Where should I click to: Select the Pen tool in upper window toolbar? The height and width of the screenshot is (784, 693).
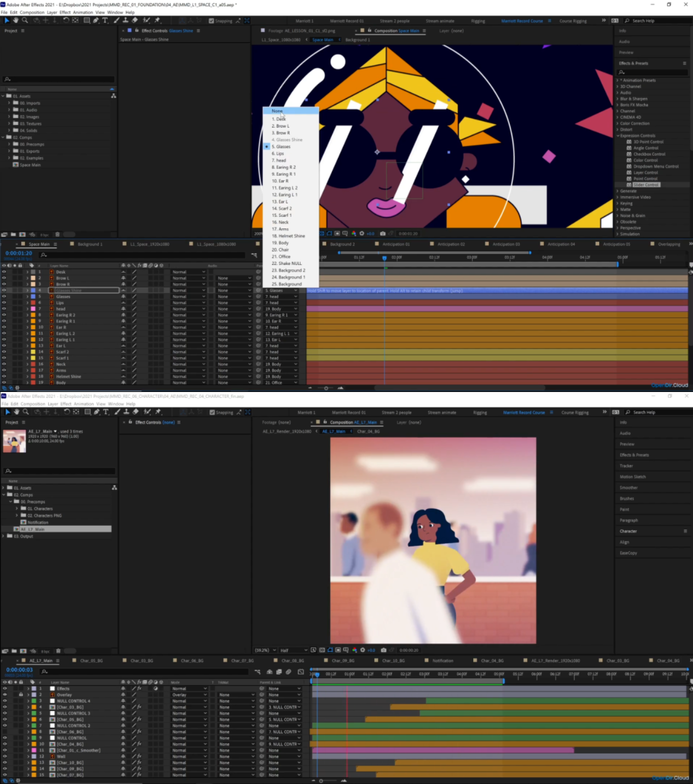(96, 20)
